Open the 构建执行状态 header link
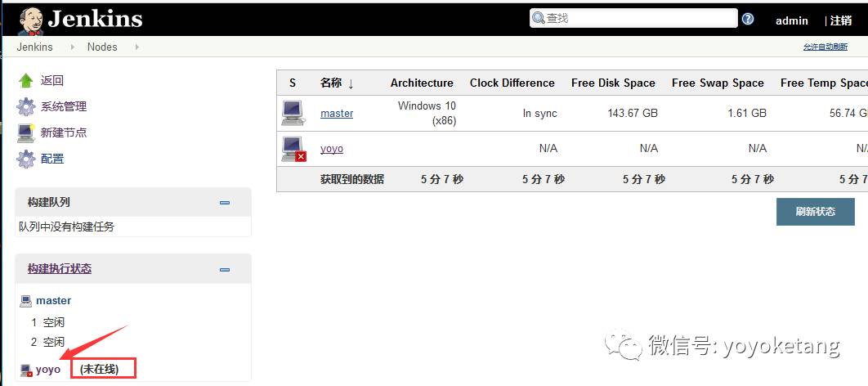The image size is (868, 386). [60, 268]
